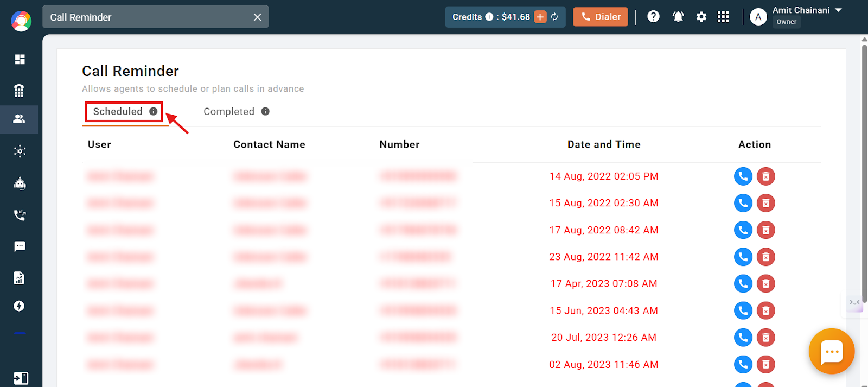This screenshot has height=387, width=868.
Task: Click the Contact Name column header
Action: (x=269, y=144)
